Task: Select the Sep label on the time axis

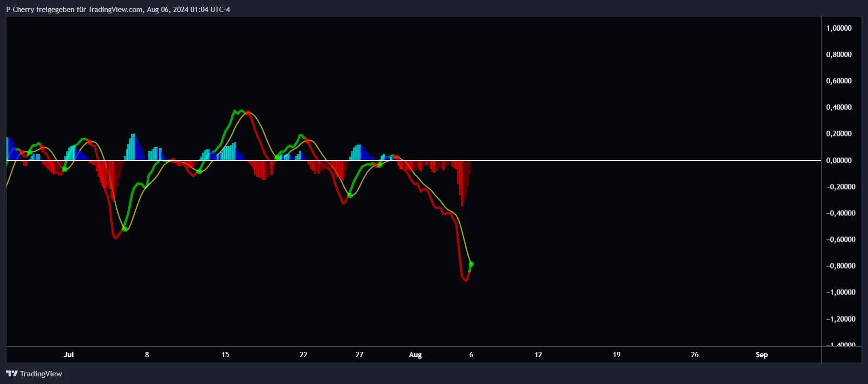Action: (762, 355)
